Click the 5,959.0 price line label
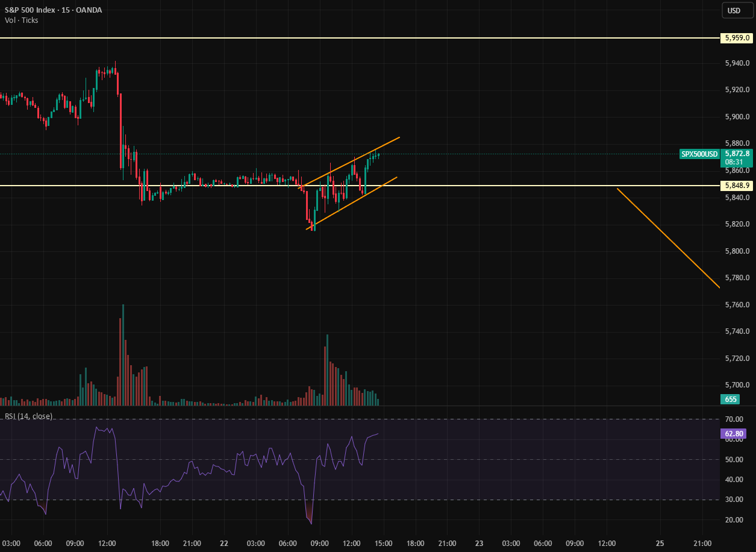The width and height of the screenshot is (756, 552). tap(737, 38)
